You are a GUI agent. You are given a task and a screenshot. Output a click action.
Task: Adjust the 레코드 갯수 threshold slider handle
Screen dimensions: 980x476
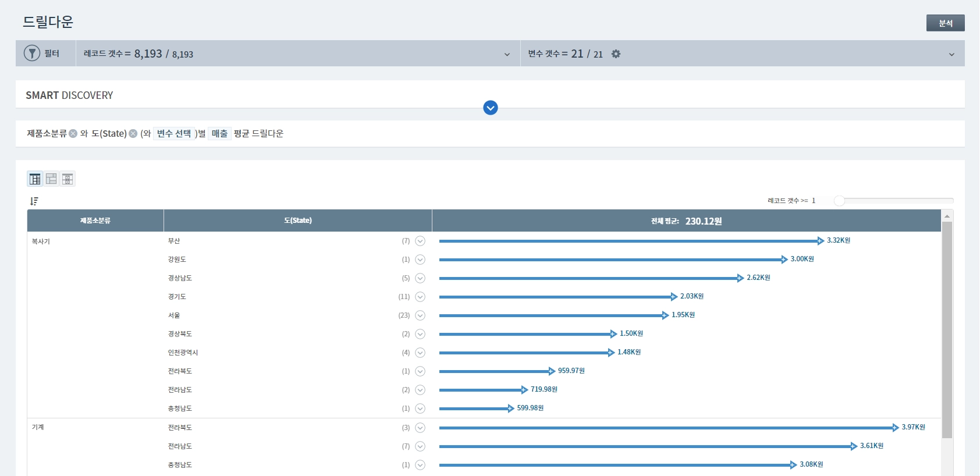pyautogui.click(x=839, y=201)
